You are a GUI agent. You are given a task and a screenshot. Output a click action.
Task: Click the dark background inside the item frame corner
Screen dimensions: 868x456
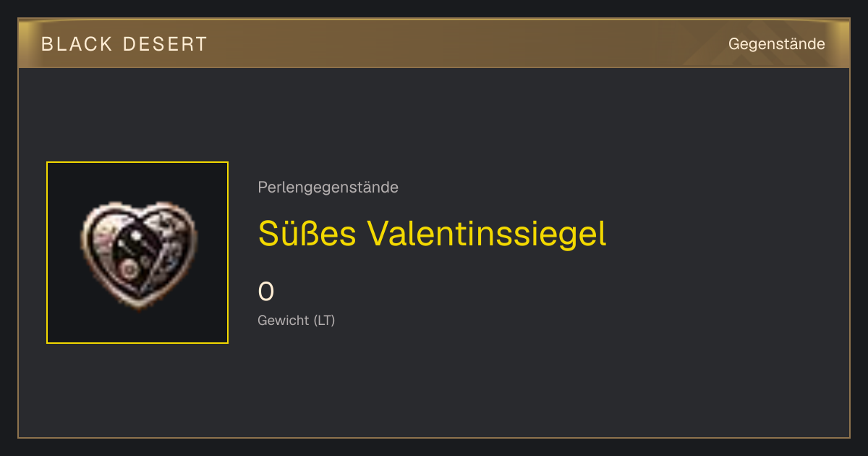pos(61,177)
